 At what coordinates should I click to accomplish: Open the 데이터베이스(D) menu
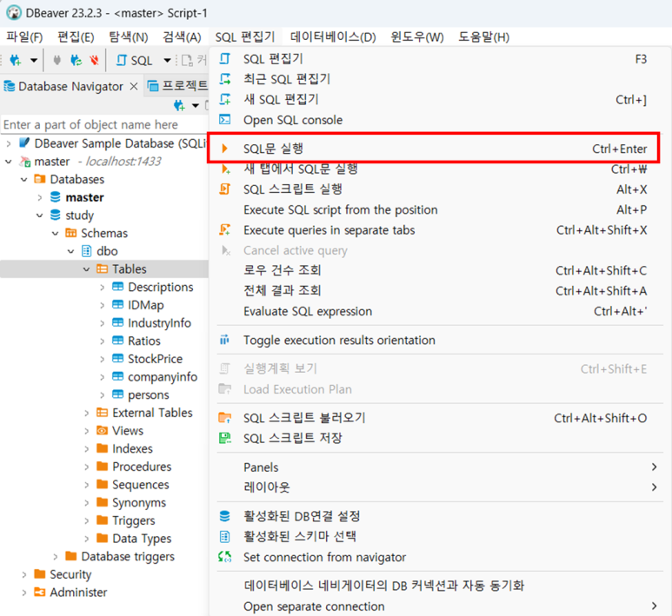tap(333, 37)
